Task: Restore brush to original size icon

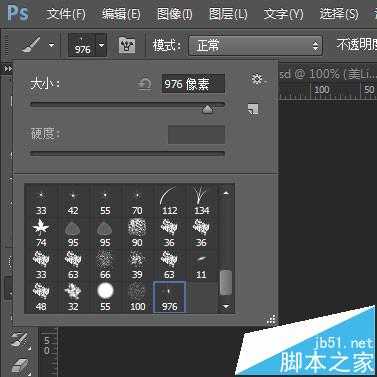Action: [x=145, y=84]
